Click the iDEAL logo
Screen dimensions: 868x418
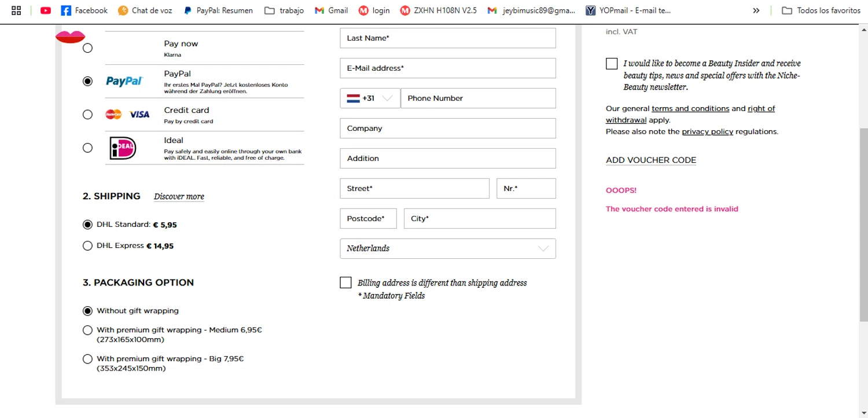(x=123, y=148)
